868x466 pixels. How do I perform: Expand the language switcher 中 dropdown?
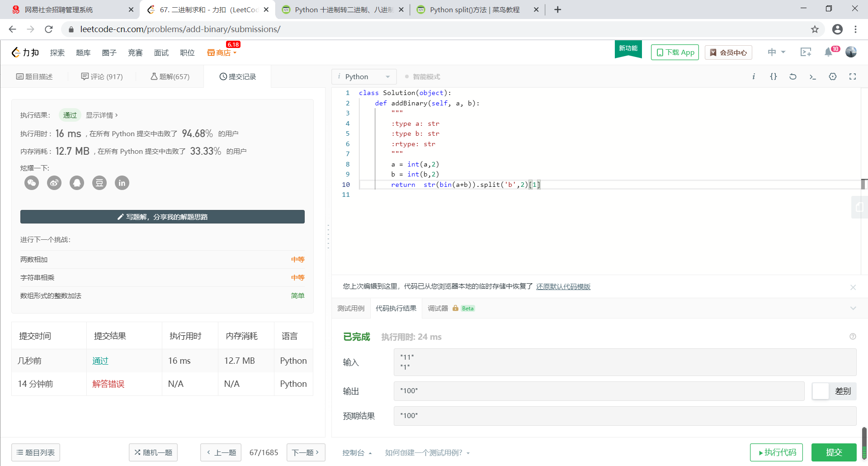click(776, 52)
